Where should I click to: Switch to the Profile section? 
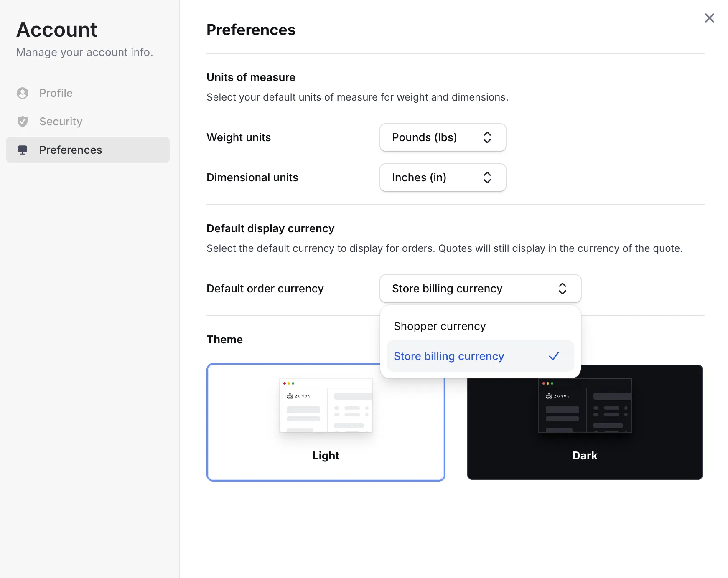pos(55,93)
